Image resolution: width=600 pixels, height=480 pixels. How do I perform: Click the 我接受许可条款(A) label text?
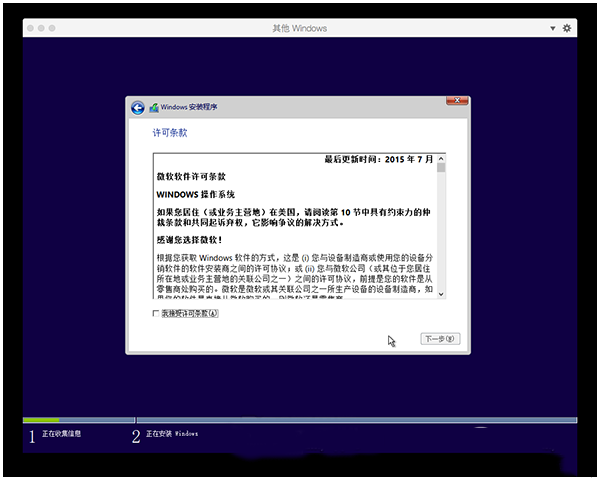(x=190, y=313)
